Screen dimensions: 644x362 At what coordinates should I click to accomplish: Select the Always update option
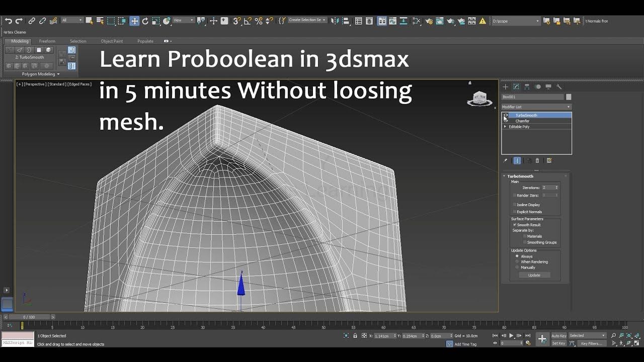[x=517, y=256]
